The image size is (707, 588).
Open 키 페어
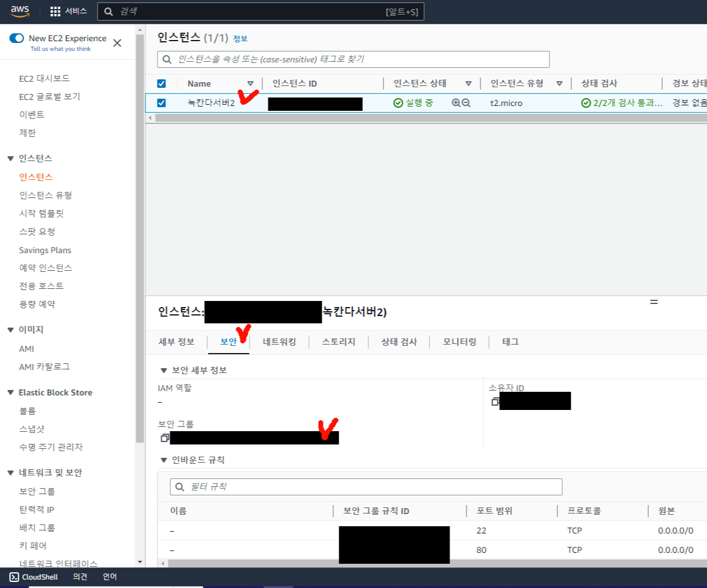click(33, 546)
